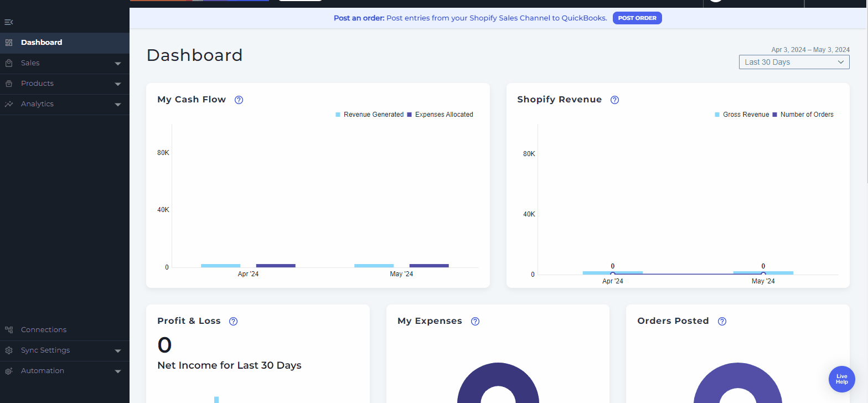
Task: Expand the Sales menu arrow
Action: point(117,64)
